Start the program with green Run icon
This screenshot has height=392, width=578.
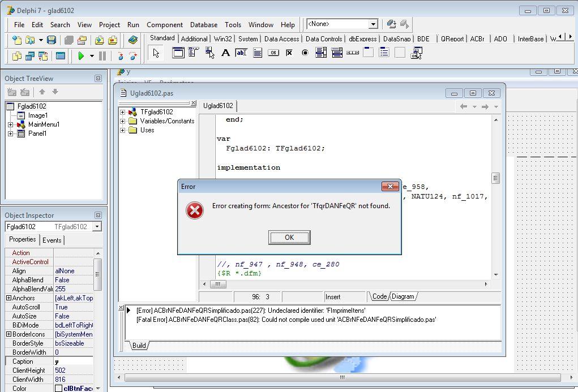(81, 56)
